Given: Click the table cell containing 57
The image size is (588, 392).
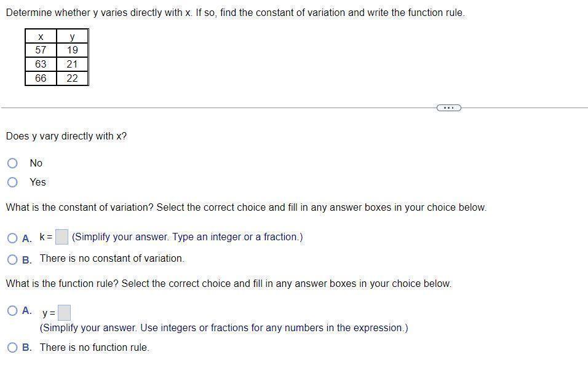Looking at the screenshot, I should [41, 50].
